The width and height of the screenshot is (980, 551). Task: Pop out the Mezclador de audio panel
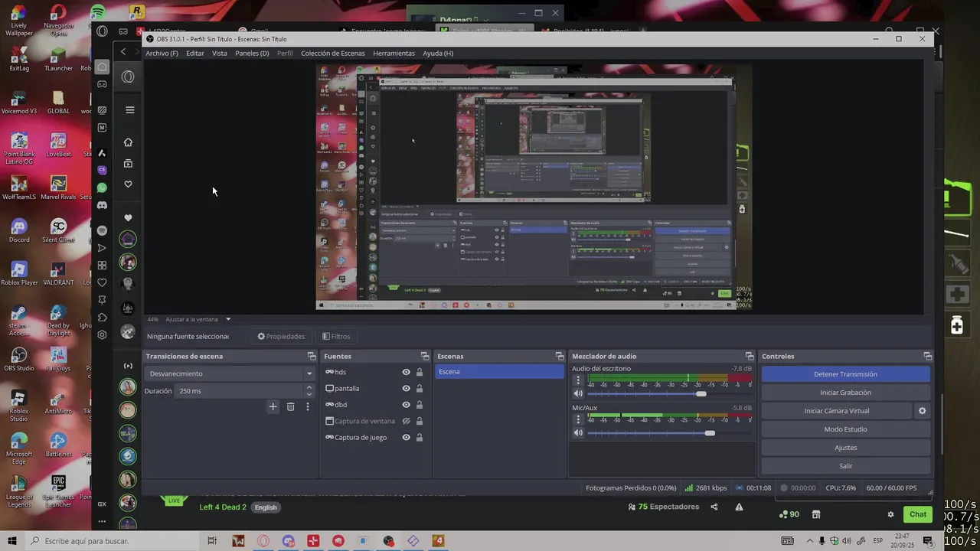coord(750,357)
